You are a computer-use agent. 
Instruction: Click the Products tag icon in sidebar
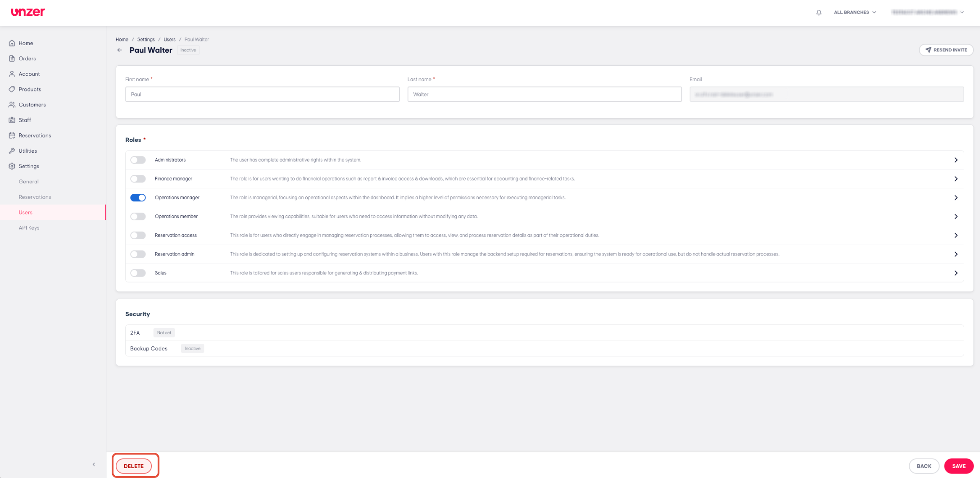click(12, 89)
